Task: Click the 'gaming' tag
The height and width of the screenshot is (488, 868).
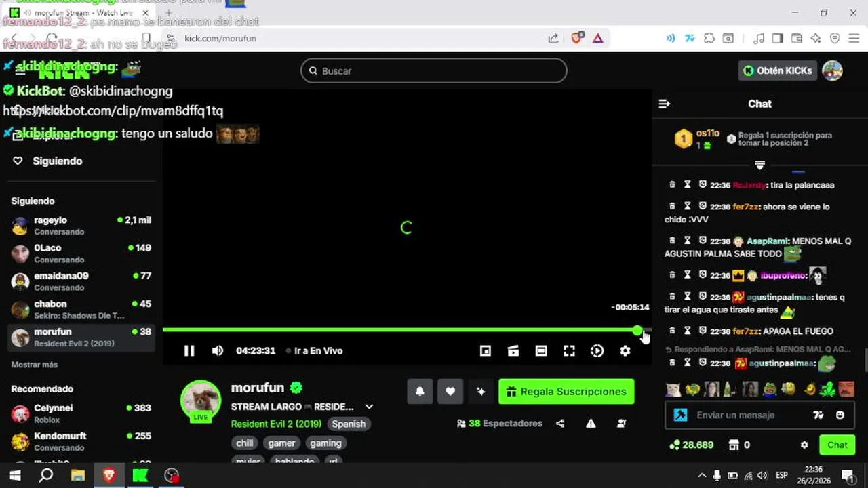Action: [326, 443]
